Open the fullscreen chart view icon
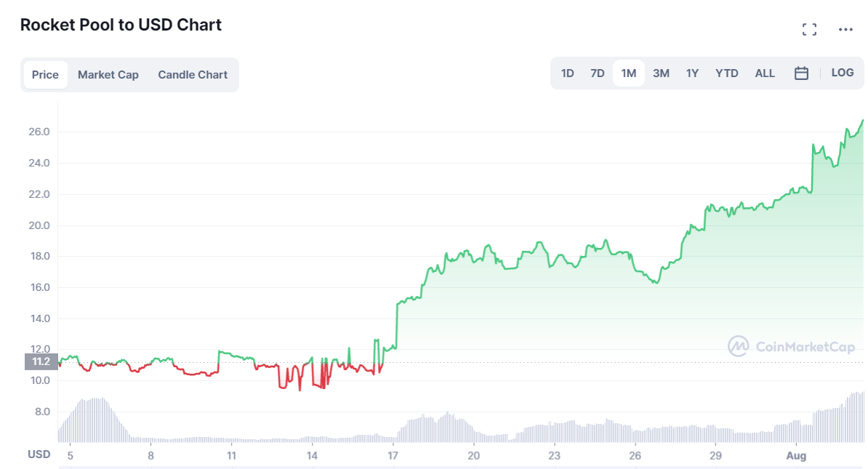 809,29
